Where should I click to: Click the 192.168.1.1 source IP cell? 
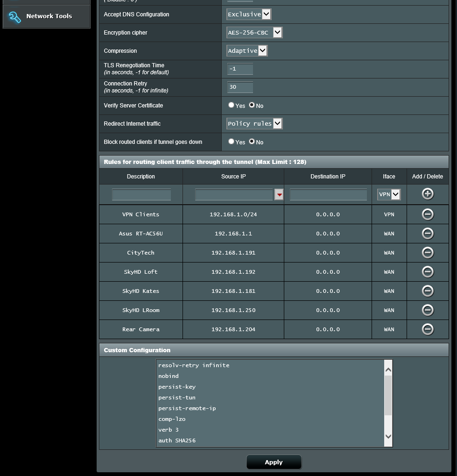[x=233, y=234]
